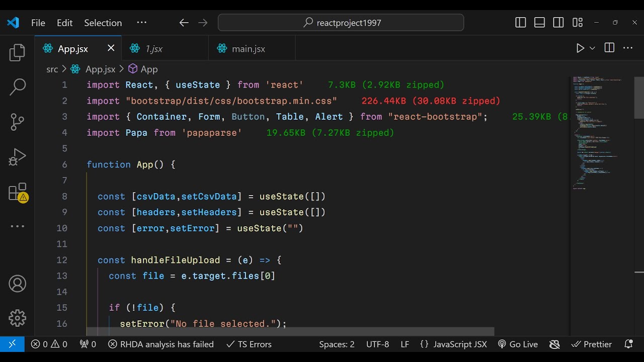Toggle the bottom panel layout icon
The height and width of the screenshot is (362, 644).
[539, 23]
